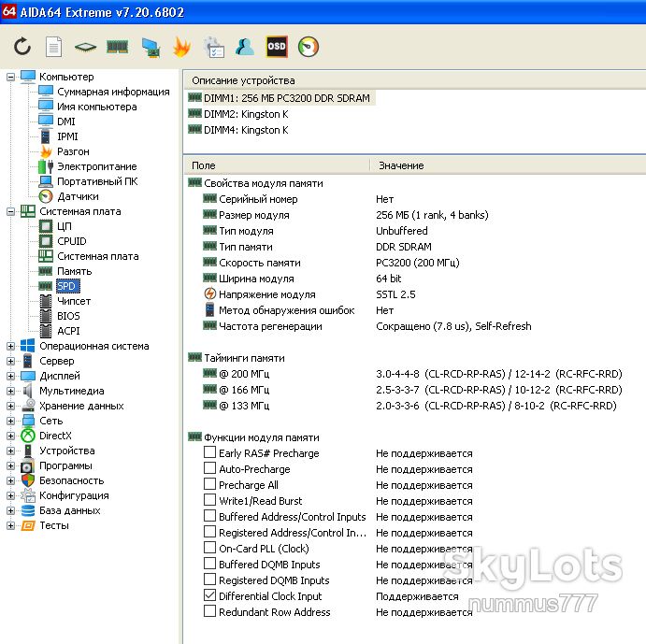The width and height of the screenshot is (646, 644).
Task: Toggle Auto-Precharge checkbox
Action: click(209, 468)
